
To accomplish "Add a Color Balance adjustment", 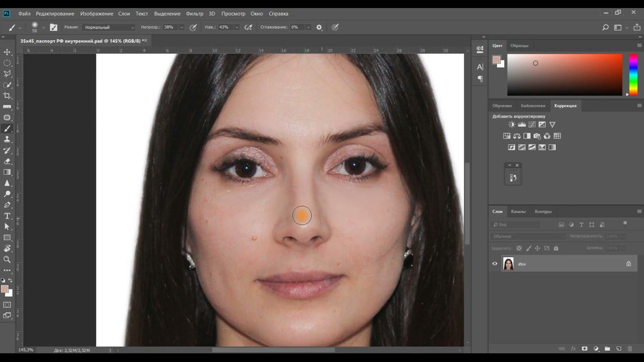I will (x=517, y=136).
